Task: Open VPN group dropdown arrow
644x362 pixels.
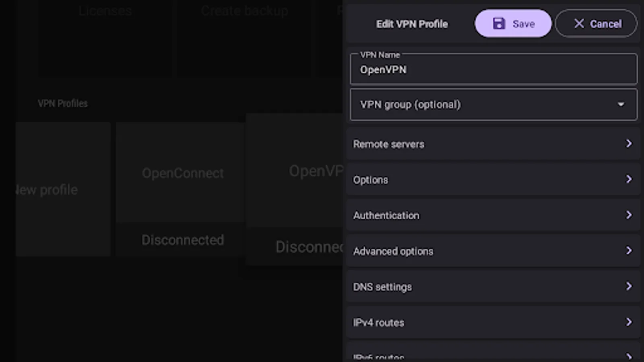Action: click(x=621, y=105)
